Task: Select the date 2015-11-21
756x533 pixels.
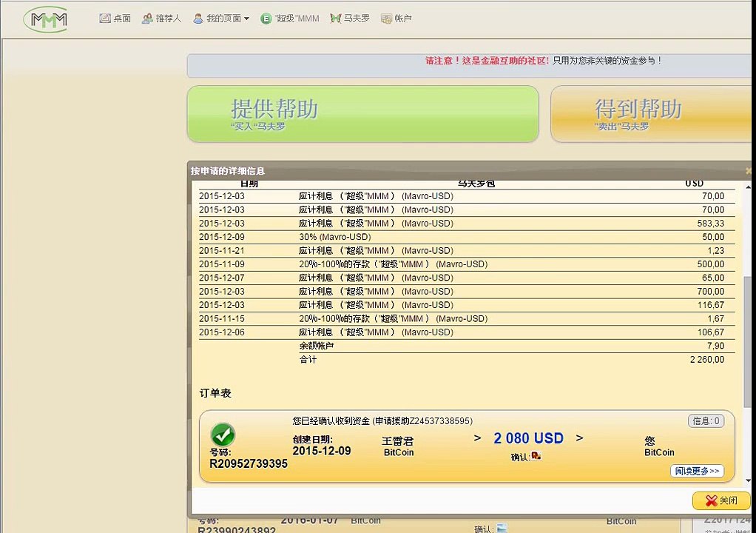Action: pyautogui.click(x=222, y=250)
